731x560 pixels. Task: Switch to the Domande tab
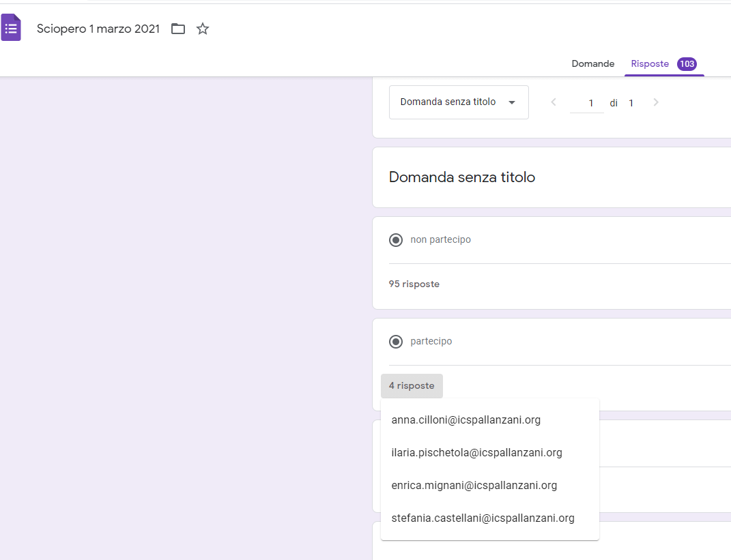[x=592, y=63]
